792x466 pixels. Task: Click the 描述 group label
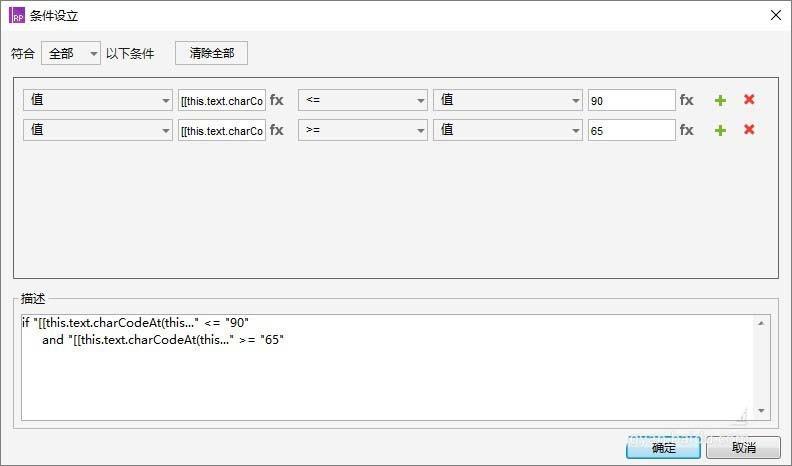pos(33,298)
